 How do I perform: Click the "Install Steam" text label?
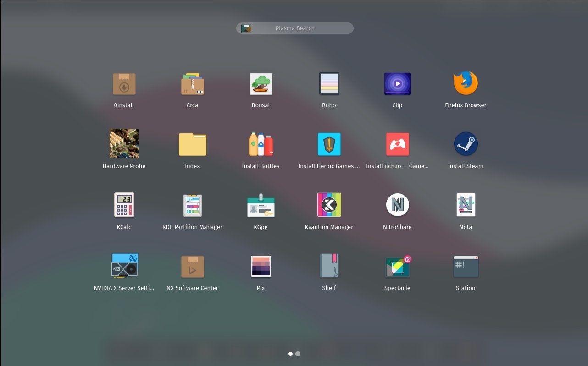[466, 166]
